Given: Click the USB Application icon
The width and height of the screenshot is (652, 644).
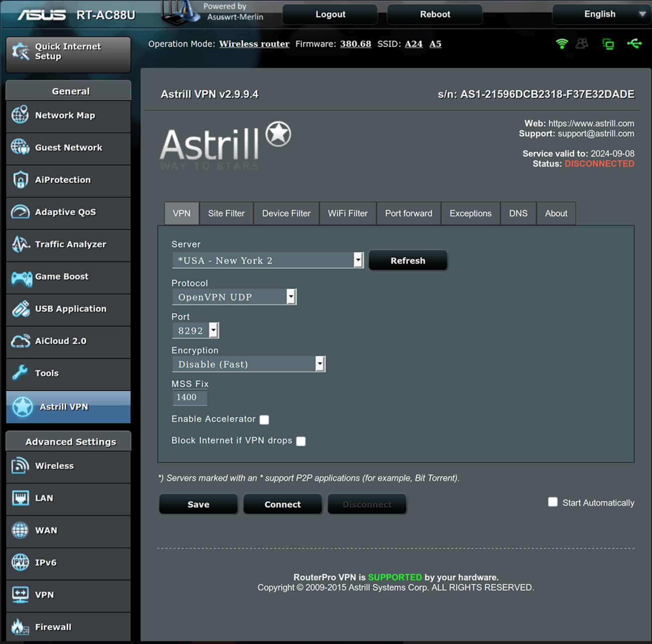Looking at the screenshot, I should 21,309.
